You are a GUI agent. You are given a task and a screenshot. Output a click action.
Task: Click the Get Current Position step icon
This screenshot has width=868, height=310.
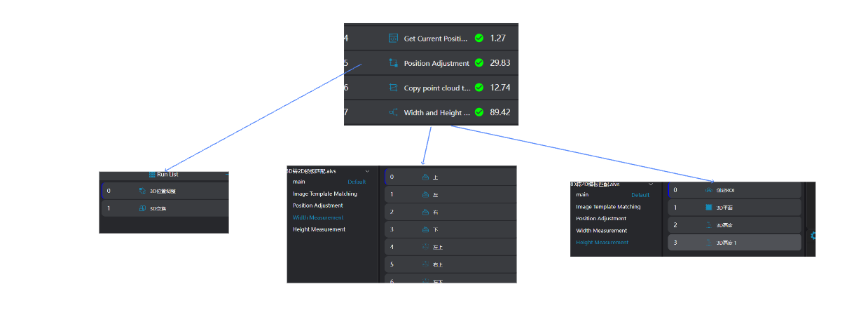tap(393, 39)
